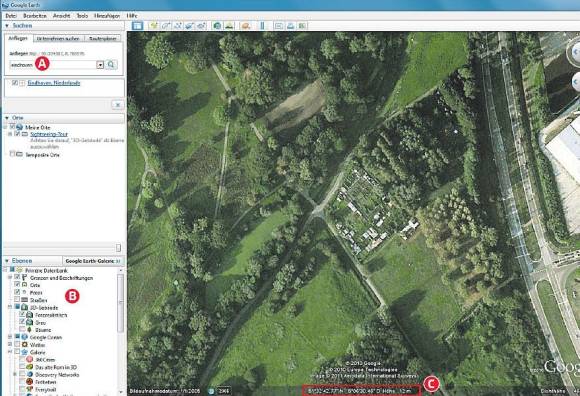Click the Straßen layer road icon

[24, 300]
